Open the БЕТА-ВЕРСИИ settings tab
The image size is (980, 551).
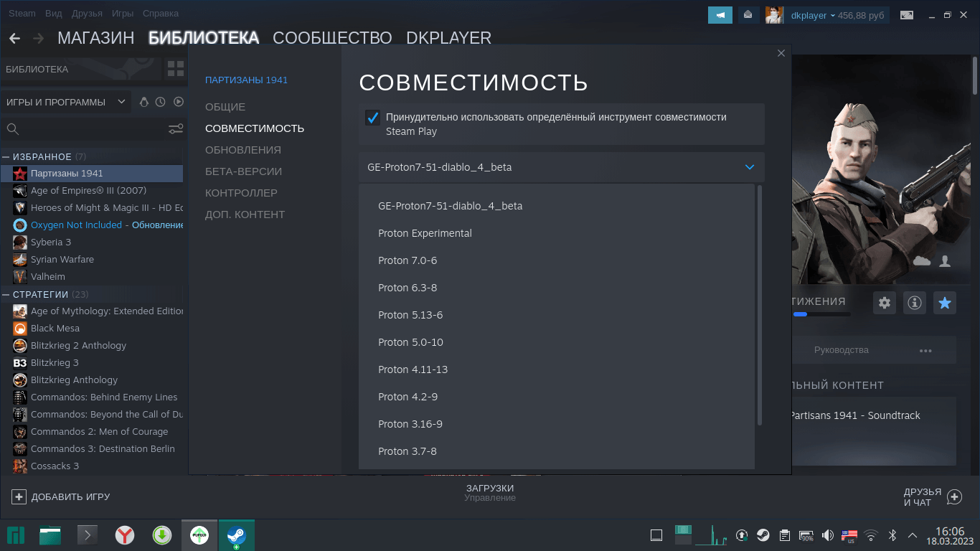tap(243, 171)
